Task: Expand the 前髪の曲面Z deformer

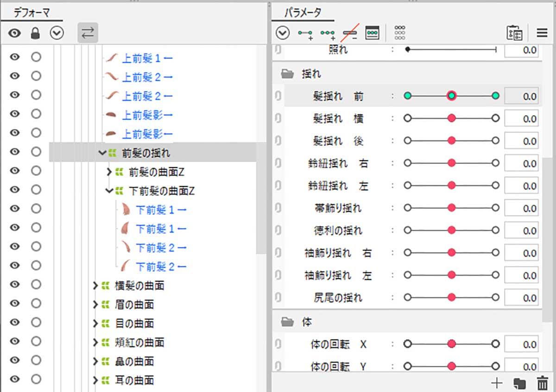Action: tap(109, 172)
